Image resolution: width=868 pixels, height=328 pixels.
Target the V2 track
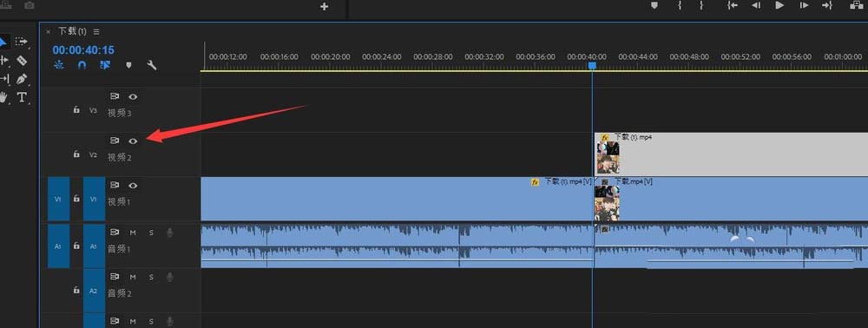[94, 154]
